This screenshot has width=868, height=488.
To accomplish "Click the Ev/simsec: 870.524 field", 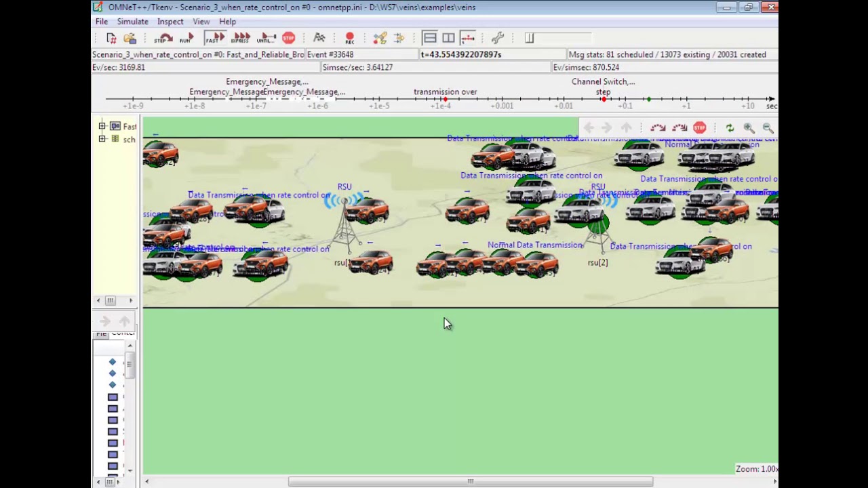I will (x=665, y=67).
